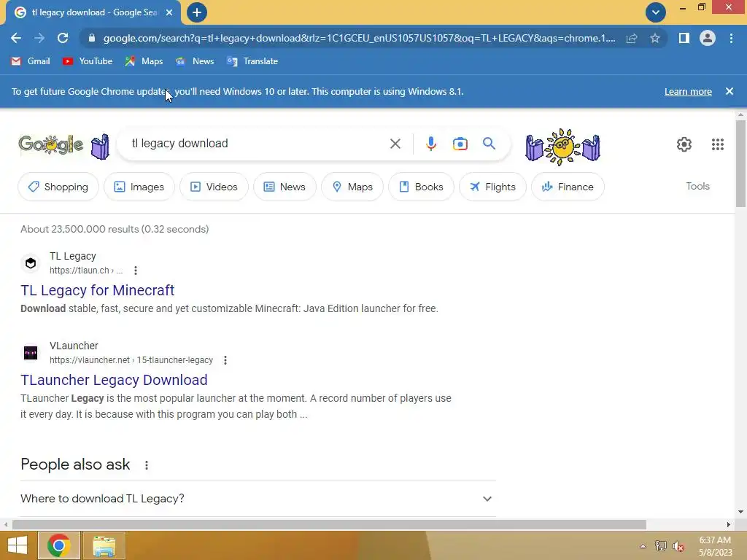Start voice search with microphone icon
The width and height of the screenshot is (747, 560).
tap(430, 144)
